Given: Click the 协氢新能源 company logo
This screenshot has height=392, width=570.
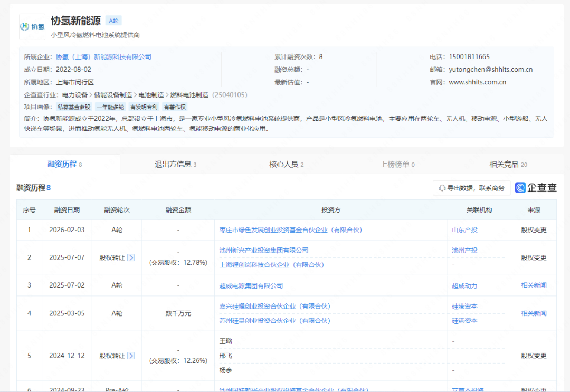Looking at the screenshot, I should tap(32, 25).
